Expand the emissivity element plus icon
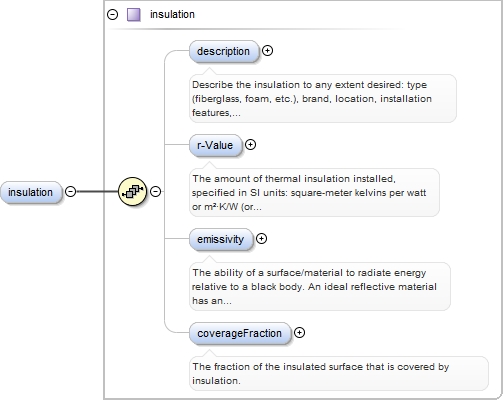This screenshot has height=401, width=504. point(261,239)
